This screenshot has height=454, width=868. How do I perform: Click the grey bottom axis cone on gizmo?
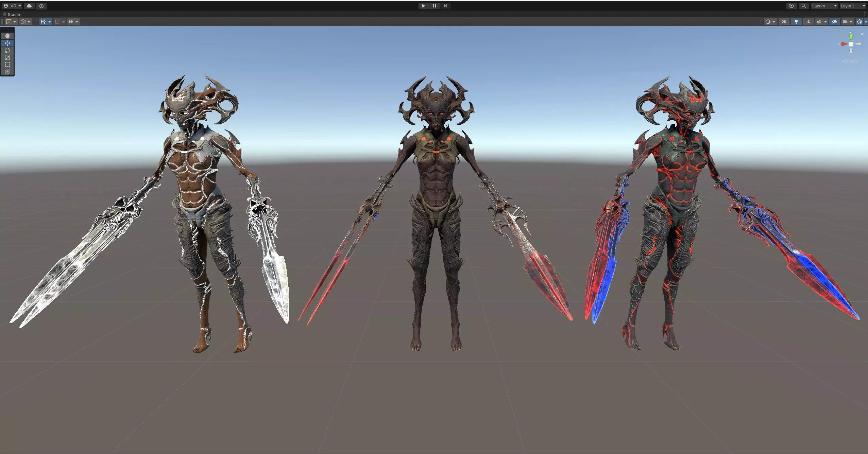(x=851, y=50)
